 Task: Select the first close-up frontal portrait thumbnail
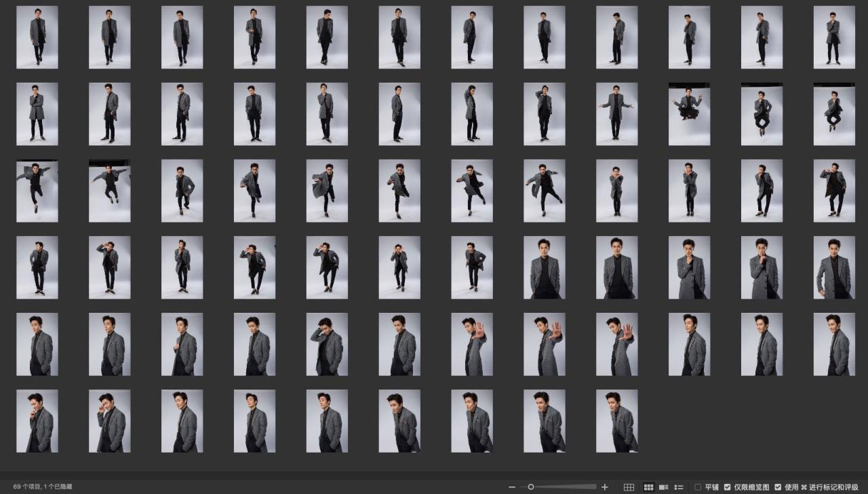tap(544, 267)
